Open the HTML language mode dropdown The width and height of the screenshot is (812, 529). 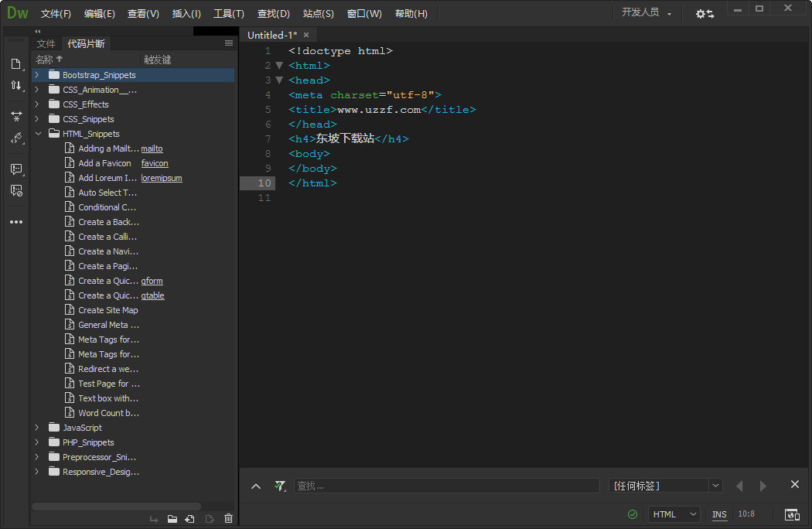[x=674, y=514]
